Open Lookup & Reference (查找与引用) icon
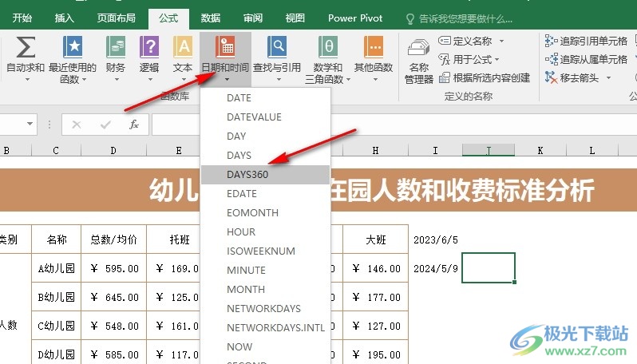This screenshot has width=637, height=364. tap(277, 47)
